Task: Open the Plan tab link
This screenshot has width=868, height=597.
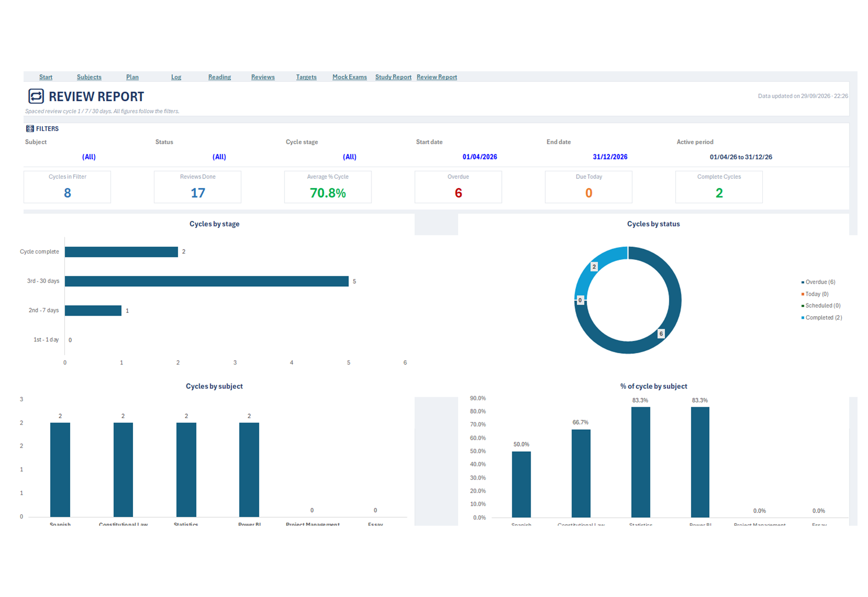Action: click(x=133, y=77)
